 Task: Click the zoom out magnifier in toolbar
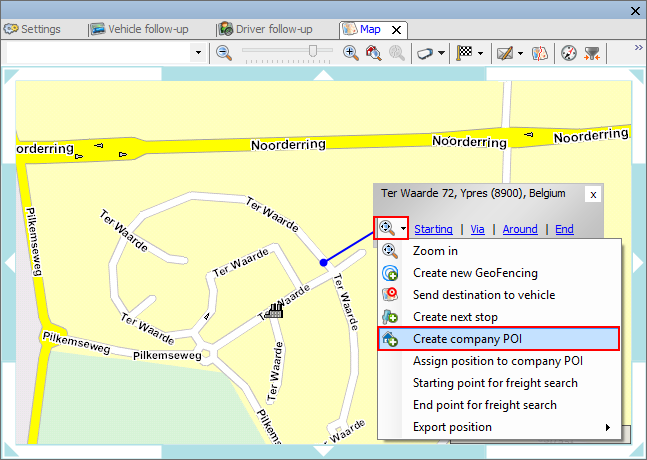click(x=224, y=52)
